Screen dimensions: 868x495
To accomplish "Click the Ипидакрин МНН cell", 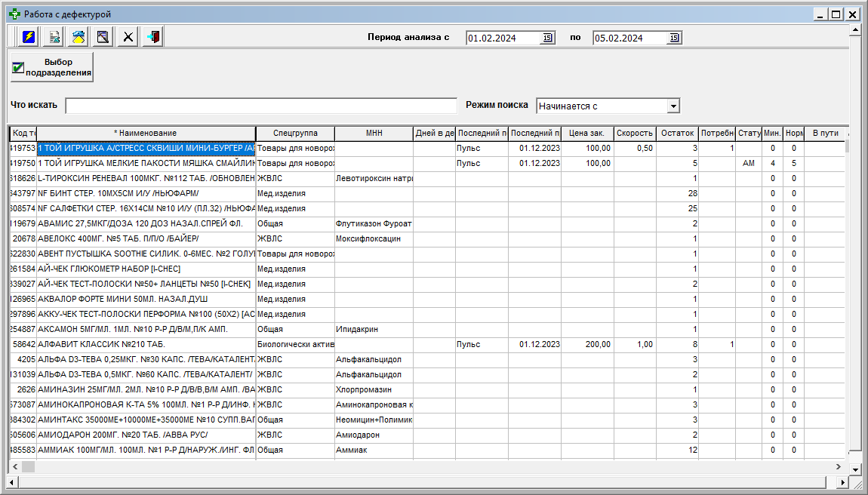I will (374, 330).
